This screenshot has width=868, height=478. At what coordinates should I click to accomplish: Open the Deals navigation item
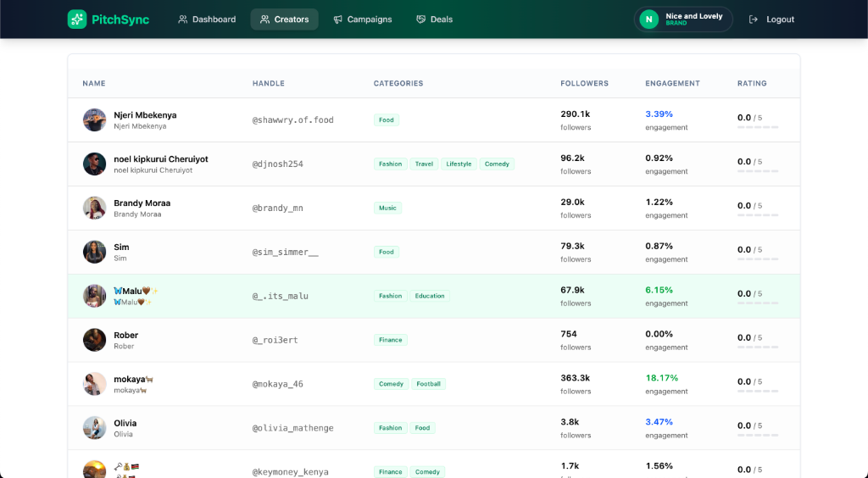[x=434, y=19]
